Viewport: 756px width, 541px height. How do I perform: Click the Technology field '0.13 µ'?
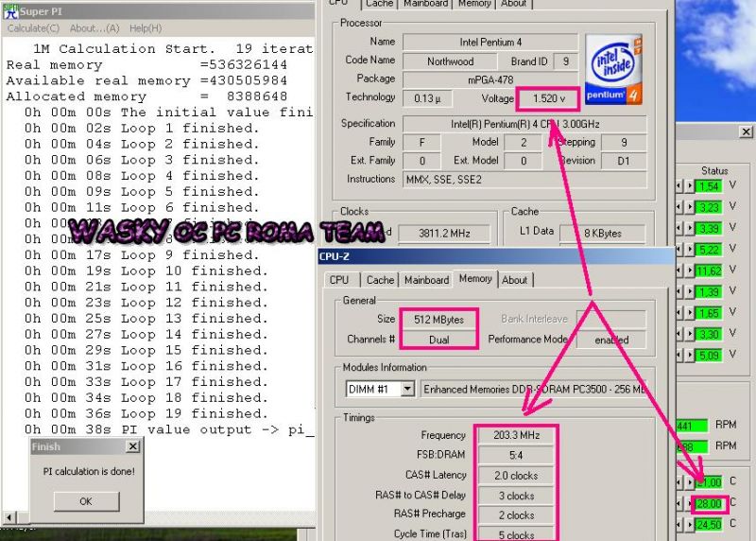tap(427, 98)
